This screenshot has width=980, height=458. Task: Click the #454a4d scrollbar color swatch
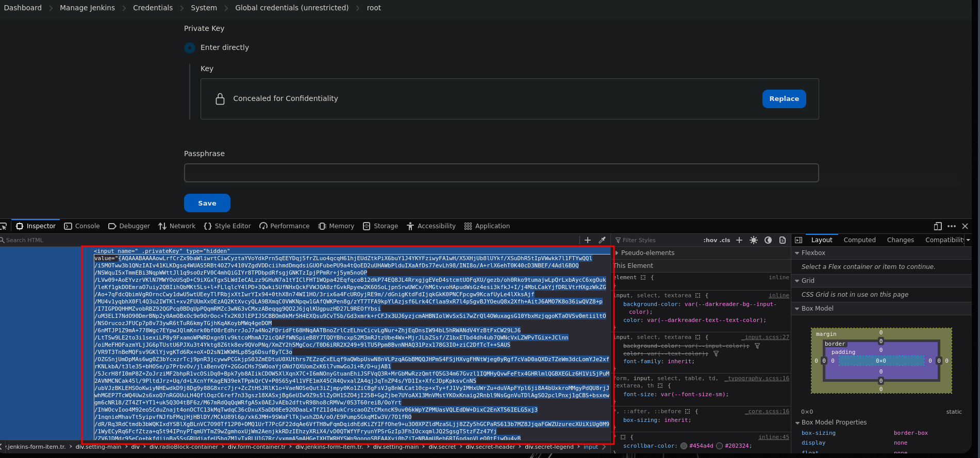[684, 446]
